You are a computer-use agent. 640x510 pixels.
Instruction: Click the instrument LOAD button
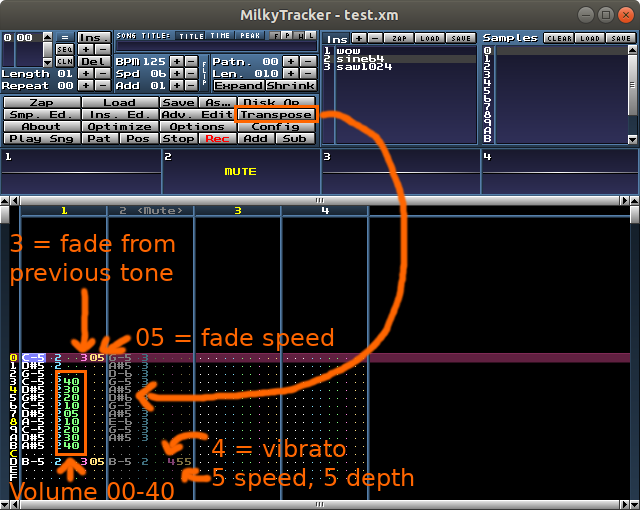[x=430, y=38]
